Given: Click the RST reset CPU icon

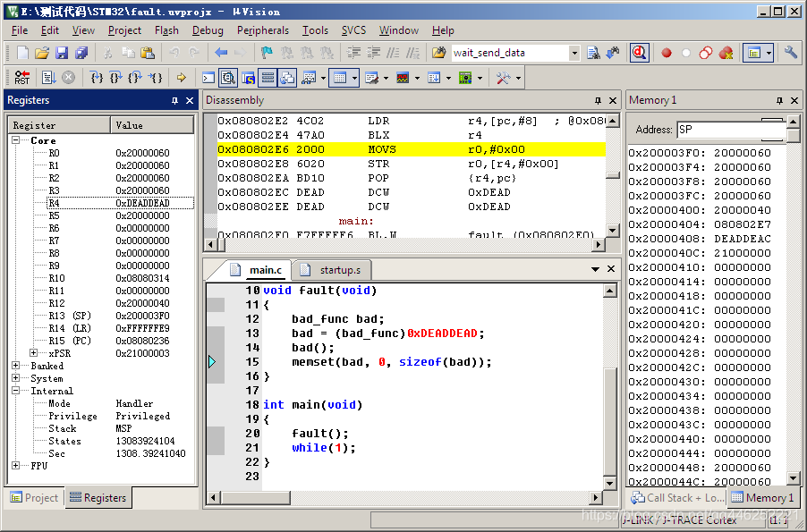Looking at the screenshot, I should tap(21, 78).
